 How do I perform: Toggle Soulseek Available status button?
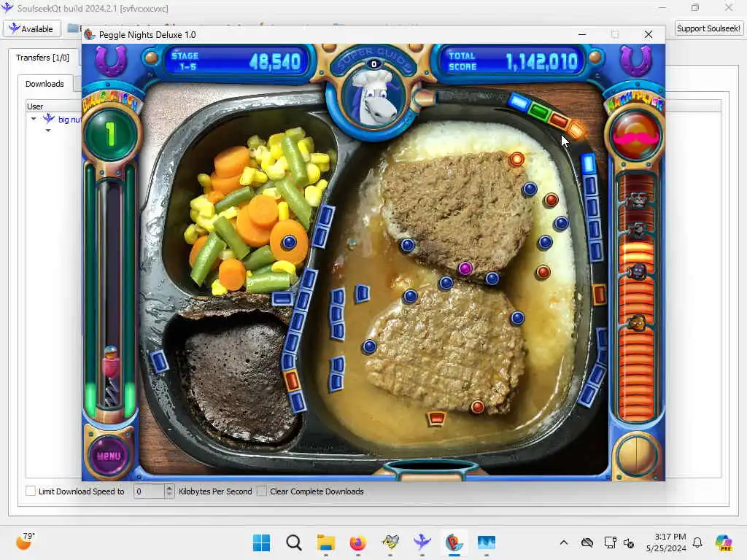pos(32,28)
